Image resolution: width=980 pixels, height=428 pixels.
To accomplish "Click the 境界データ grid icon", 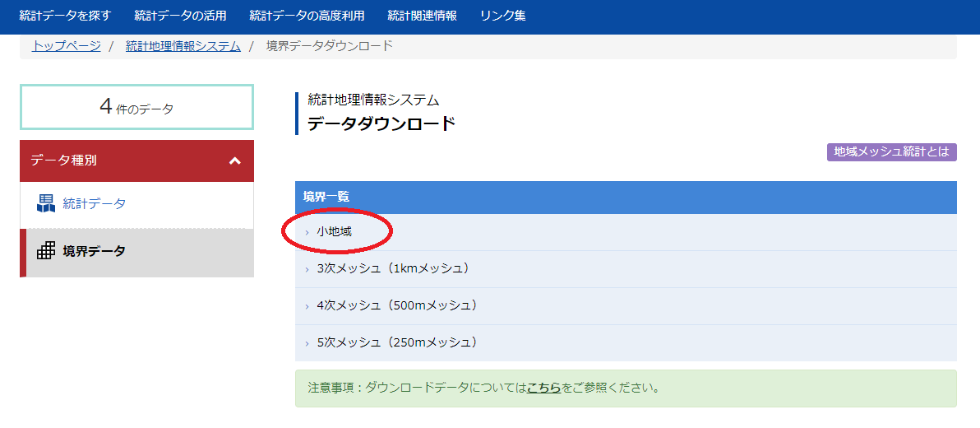I will pyautogui.click(x=46, y=251).
